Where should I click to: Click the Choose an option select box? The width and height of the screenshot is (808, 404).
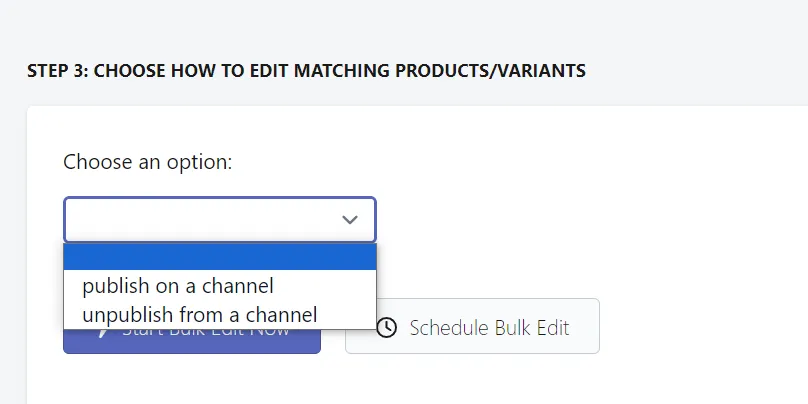coord(220,220)
